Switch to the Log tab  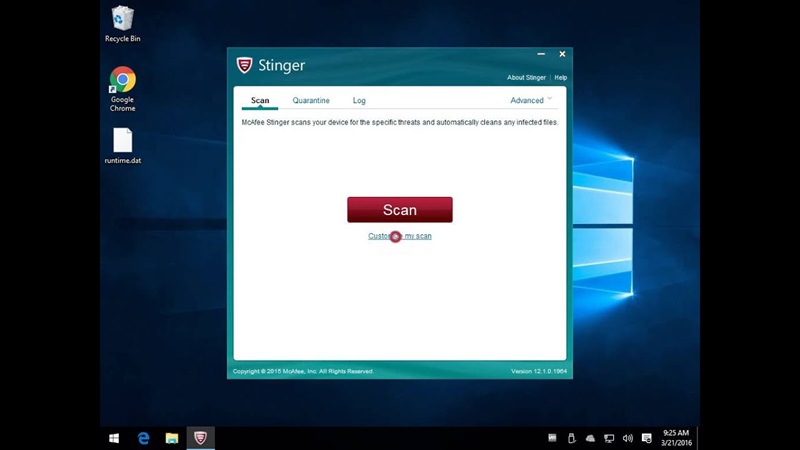click(x=359, y=100)
